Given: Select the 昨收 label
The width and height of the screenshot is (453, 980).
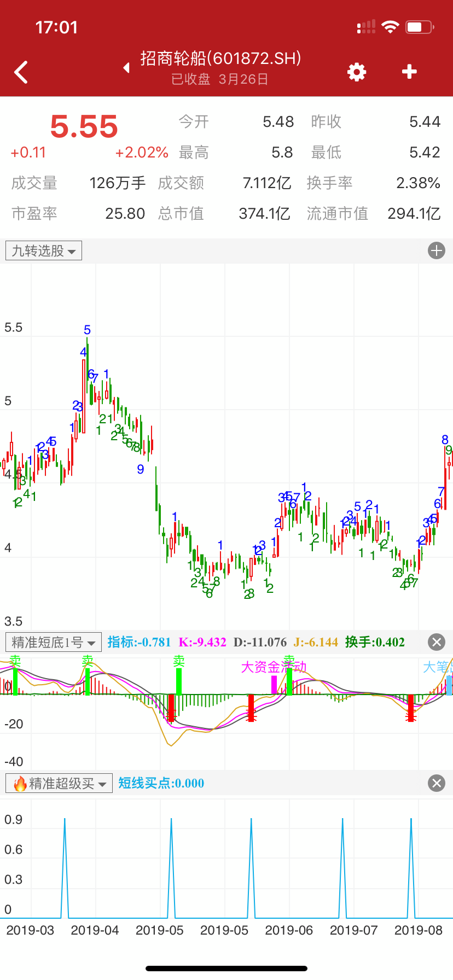Looking at the screenshot, I should pyautogui.click(x=326, y=121).
